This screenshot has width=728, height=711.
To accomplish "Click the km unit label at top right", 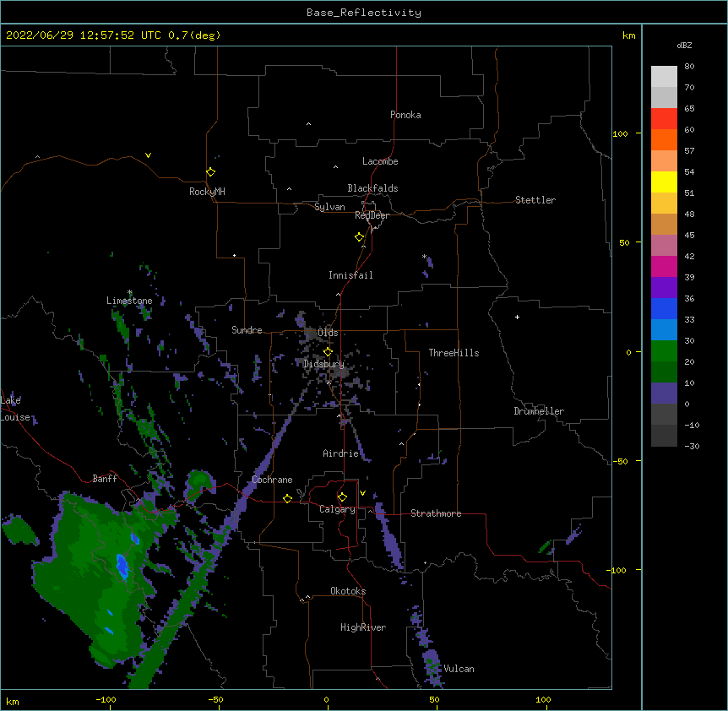I will click(628, 35).
